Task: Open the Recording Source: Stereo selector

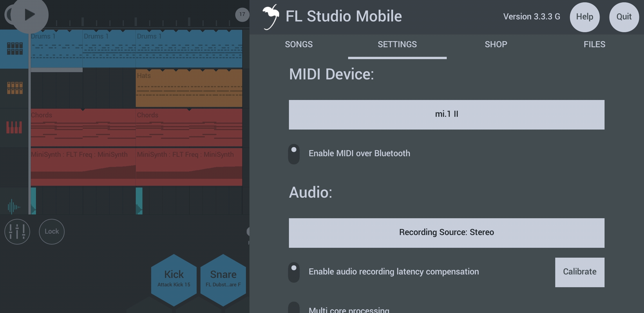Action: tap(447, 233)
